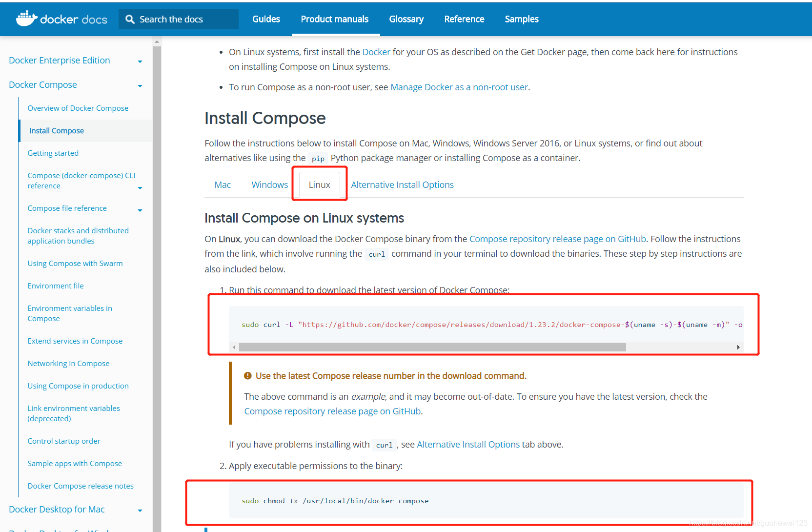Open Compose repository release page link in intro
This screenshot has width=812, height=532.
[558, 239]
